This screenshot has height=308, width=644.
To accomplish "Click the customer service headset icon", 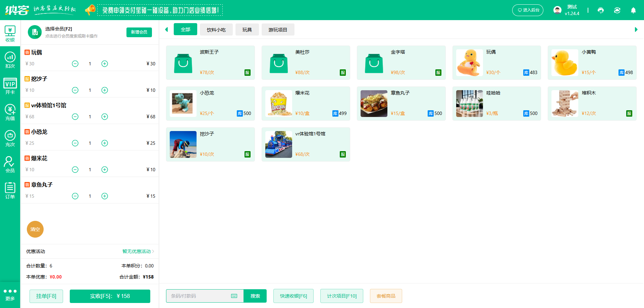I will coord(601,10).
